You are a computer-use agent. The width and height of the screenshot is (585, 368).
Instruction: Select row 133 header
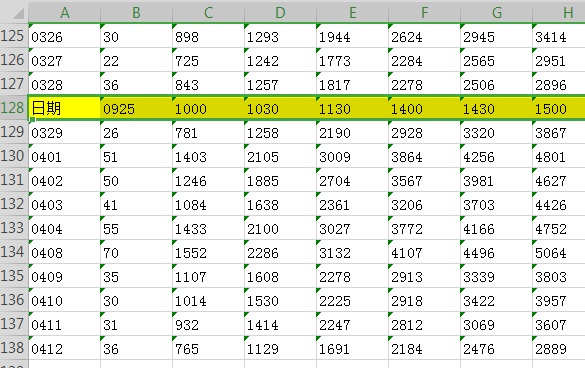pos(14,228)
